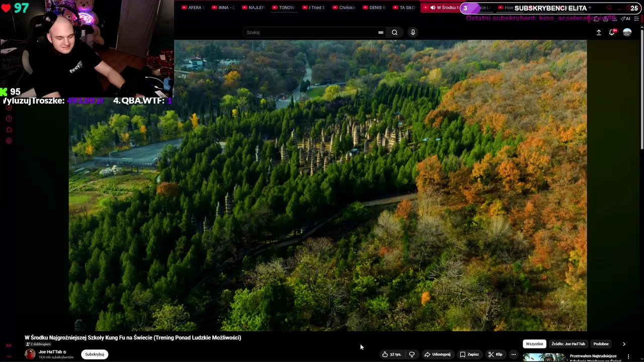
Task: Click the search magnifier button
Action: pyautogui.click(x=394, y=32)
